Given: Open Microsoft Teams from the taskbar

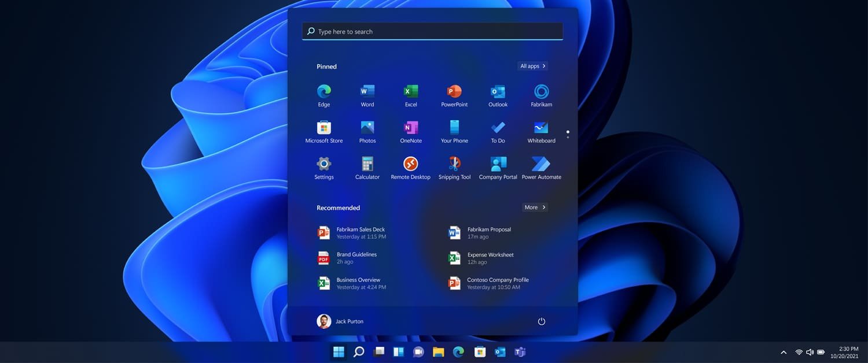Looking at the screenshot, I should [520, 352].
